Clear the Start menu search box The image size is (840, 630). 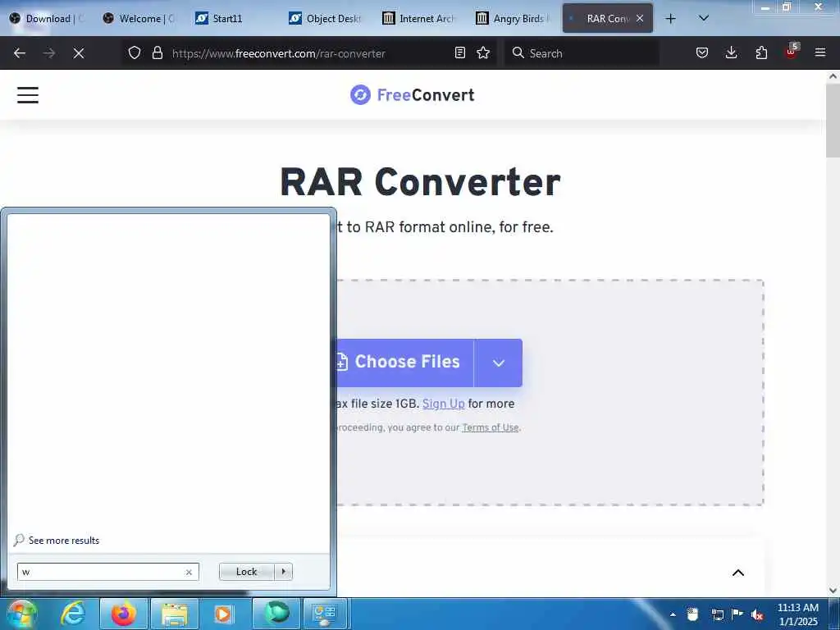(189, 572)
